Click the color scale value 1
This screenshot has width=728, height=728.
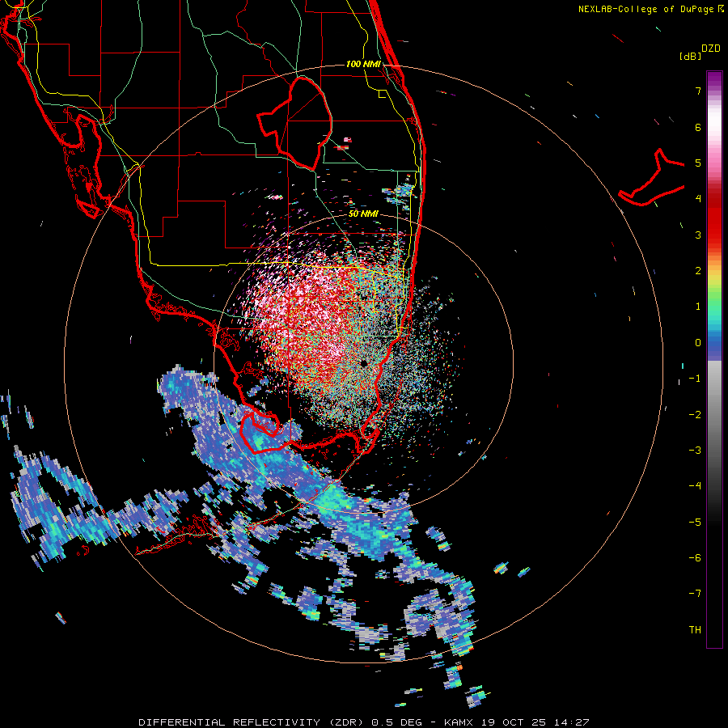pos(698,307)
